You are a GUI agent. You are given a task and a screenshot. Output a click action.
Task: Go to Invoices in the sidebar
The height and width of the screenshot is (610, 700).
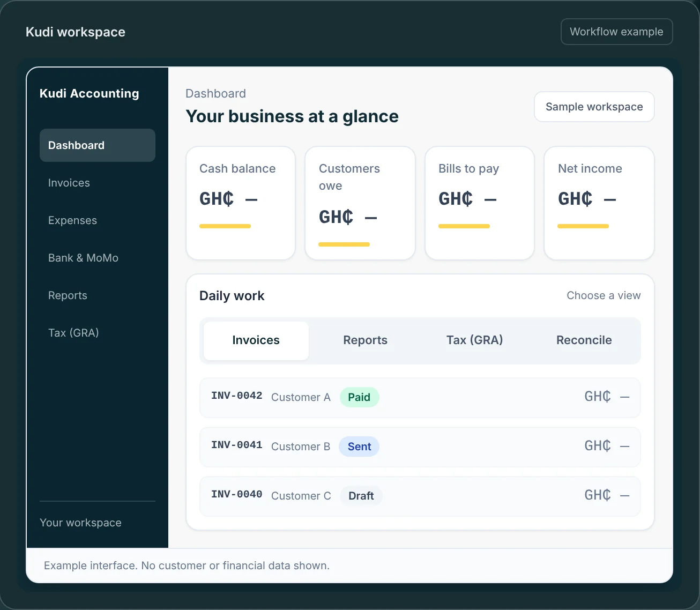click(98, 183)
